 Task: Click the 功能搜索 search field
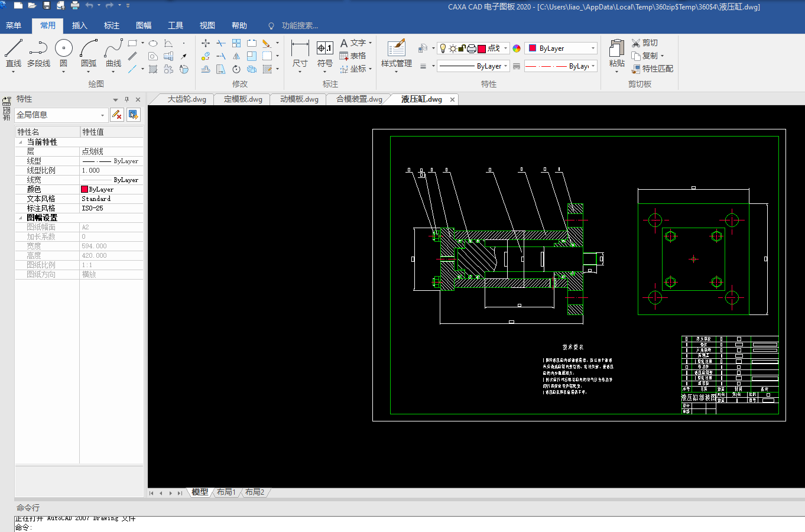[x=299, y=25]
